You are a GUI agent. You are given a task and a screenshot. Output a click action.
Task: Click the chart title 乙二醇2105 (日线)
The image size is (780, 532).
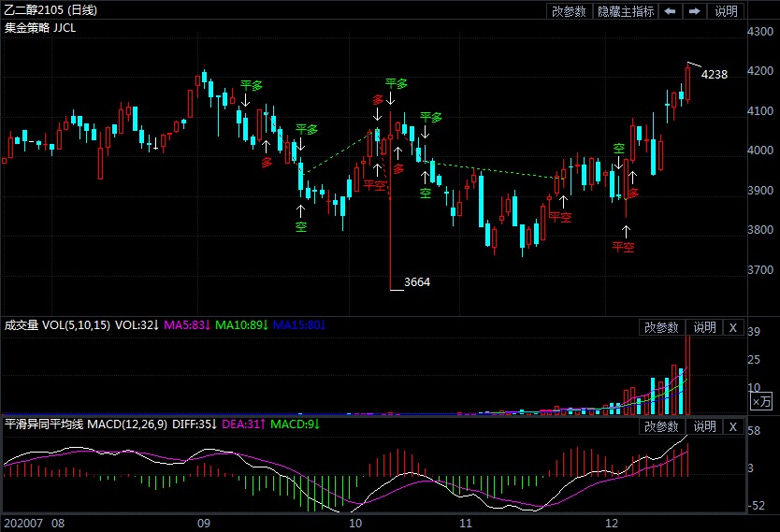click(x=51, y=10)
